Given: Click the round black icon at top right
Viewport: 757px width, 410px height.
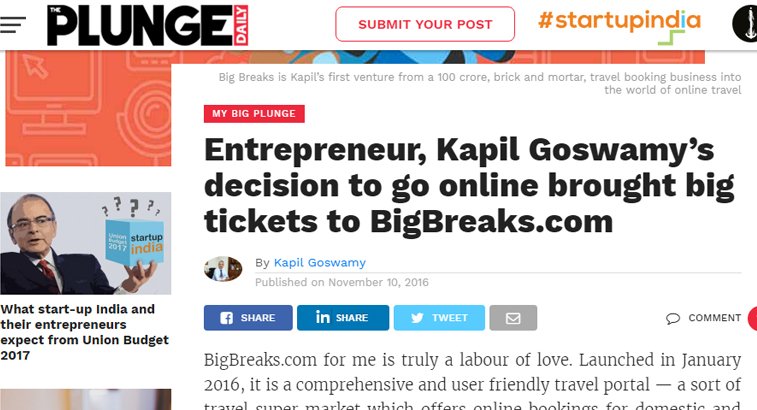Looking at the screenshot, I should coord(745,24).
